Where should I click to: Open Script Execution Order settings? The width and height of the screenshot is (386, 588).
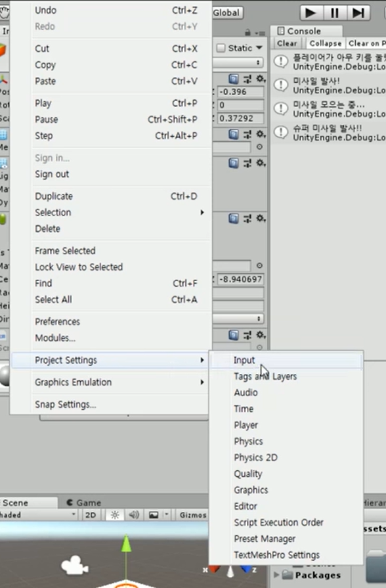(x=286, y=522)
